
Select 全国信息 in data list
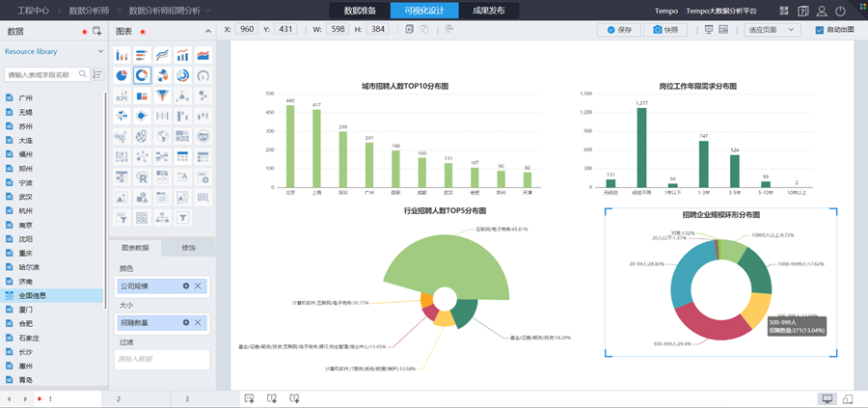(38, 295)
